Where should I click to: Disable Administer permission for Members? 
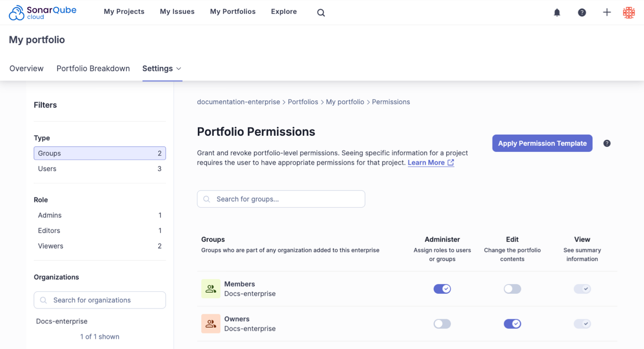tap(442, 289)
